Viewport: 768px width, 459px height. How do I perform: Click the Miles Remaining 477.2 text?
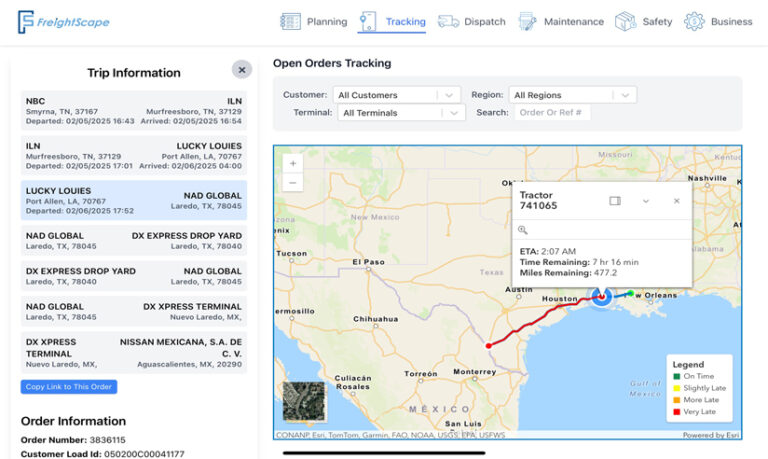568,273
